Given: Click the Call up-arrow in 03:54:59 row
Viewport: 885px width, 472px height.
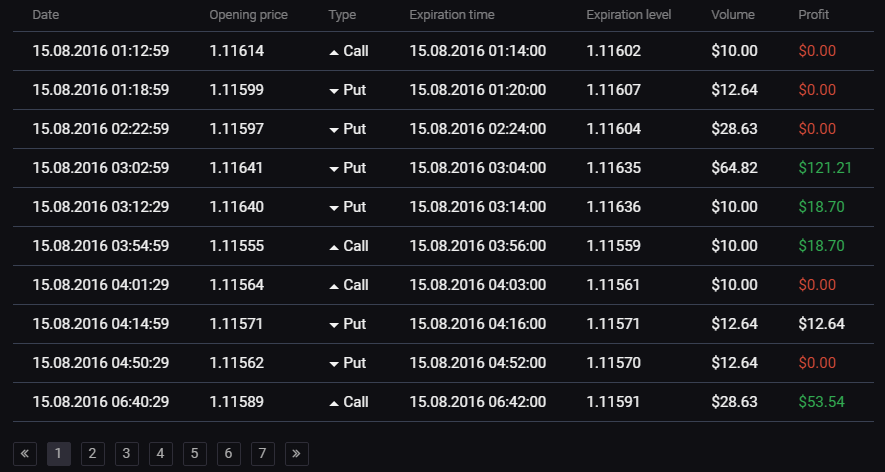Looking at the screenshot, I should pos(334,247).
